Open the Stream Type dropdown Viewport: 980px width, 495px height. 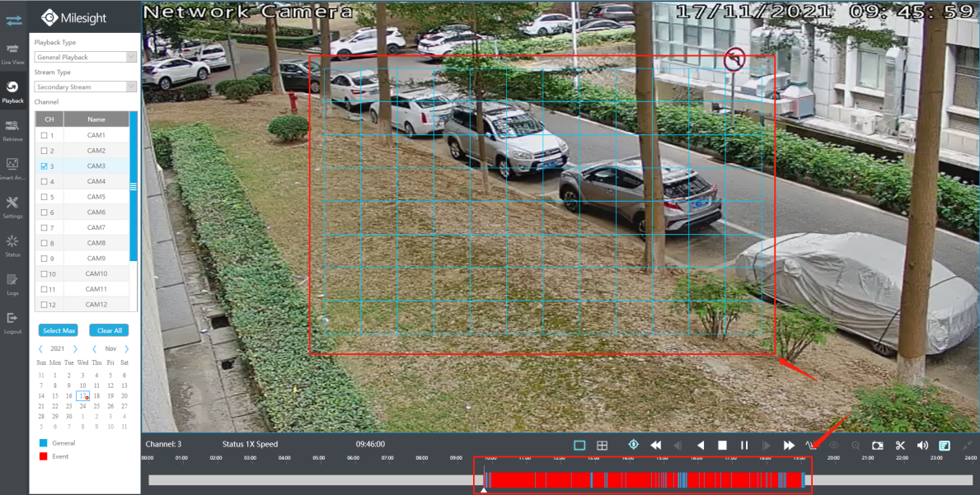pyautogui.click(x=85, y=86)
